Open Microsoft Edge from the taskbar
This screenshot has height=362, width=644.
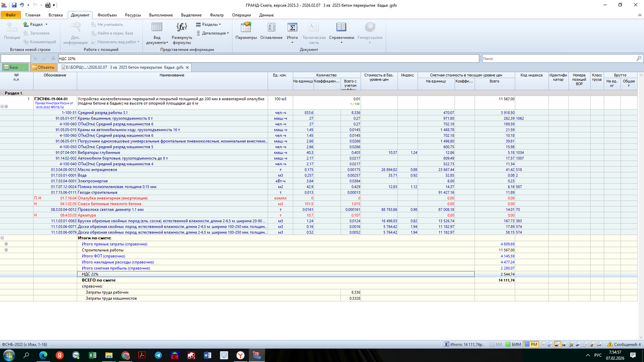click(42, 355)
